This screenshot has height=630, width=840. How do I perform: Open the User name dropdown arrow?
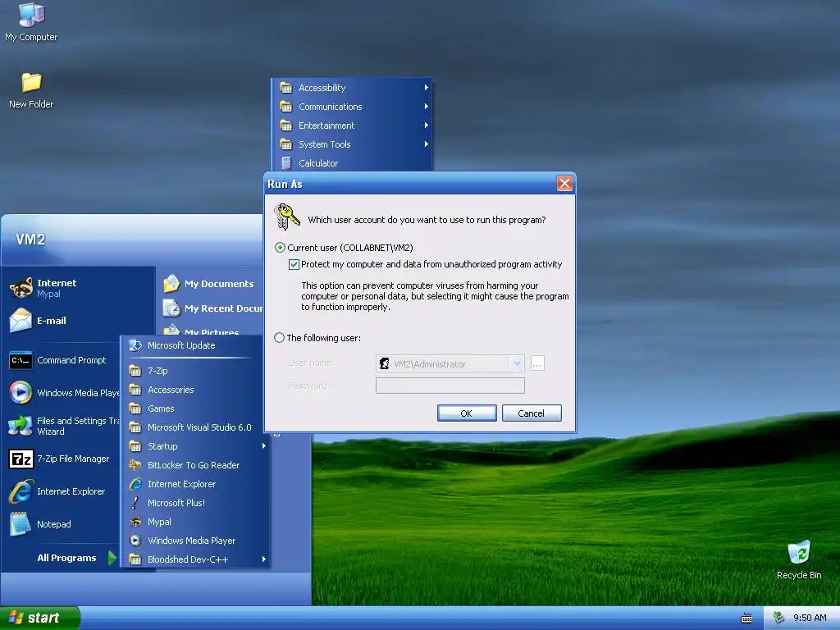(517, 363)
